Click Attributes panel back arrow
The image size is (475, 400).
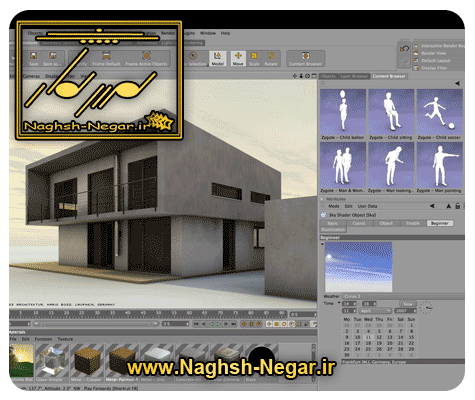[432, 206]
